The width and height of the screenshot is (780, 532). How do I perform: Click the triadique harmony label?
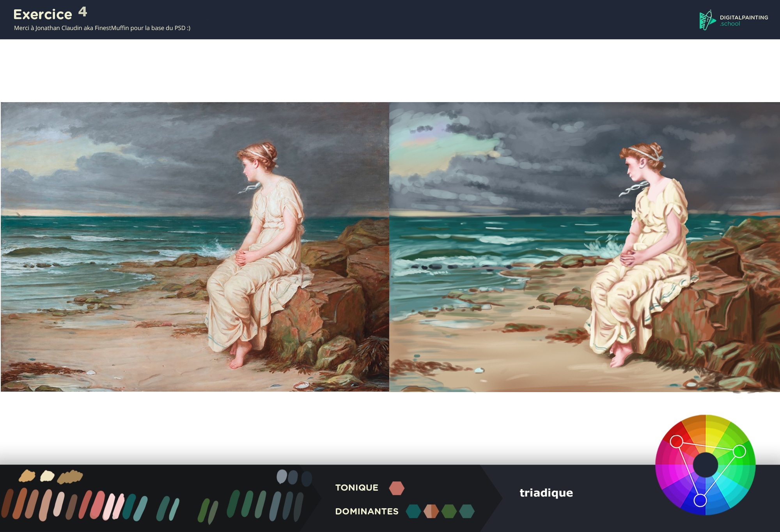tap(546, 493)
